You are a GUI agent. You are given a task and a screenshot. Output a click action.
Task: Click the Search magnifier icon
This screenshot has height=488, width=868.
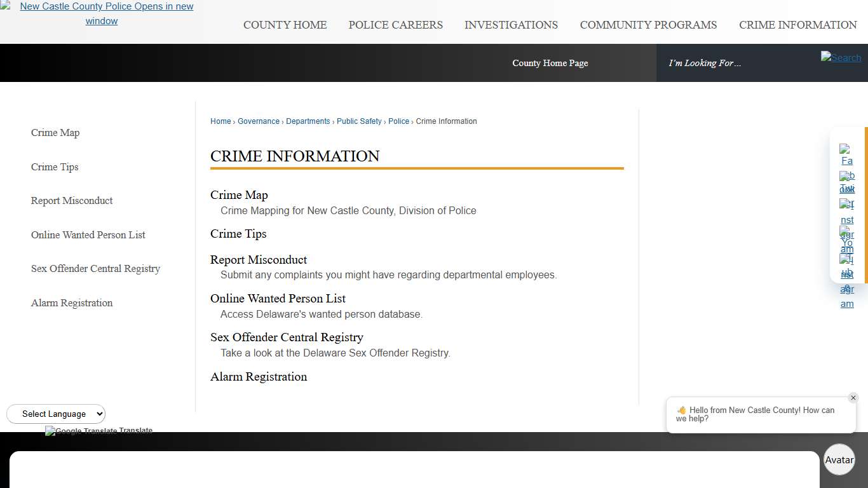tap(841, 58)
